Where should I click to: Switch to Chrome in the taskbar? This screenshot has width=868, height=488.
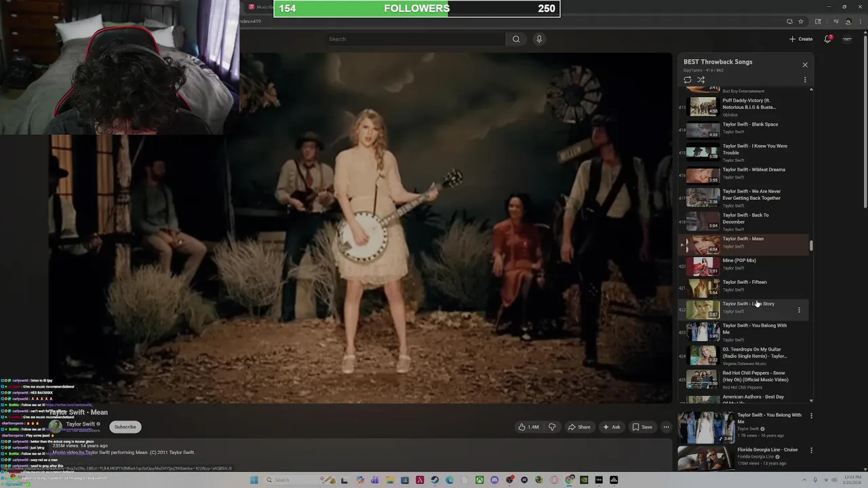point(569,480)
